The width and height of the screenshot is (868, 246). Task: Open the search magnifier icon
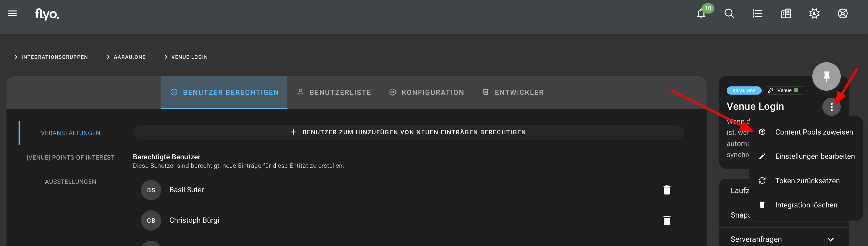729,14
